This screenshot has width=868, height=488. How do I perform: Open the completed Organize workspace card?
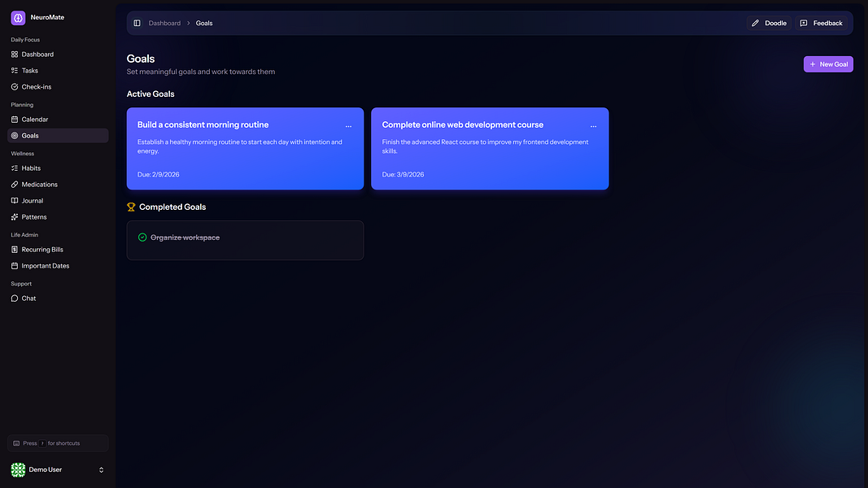(x=245, y=241)
